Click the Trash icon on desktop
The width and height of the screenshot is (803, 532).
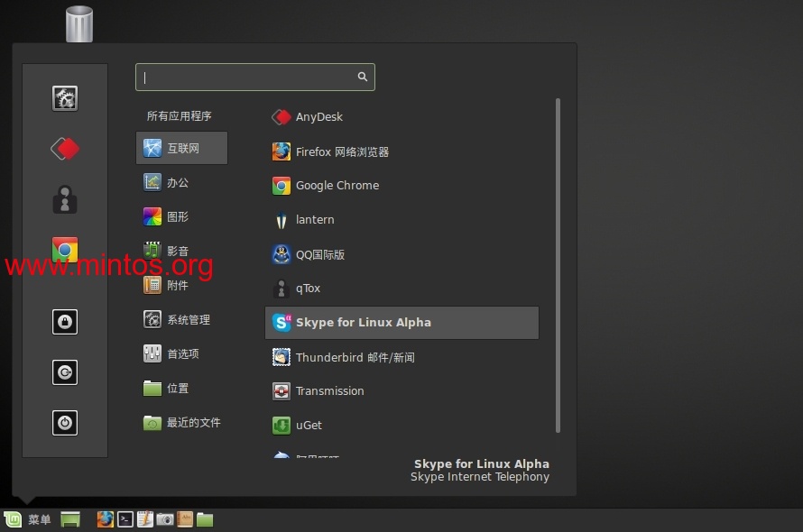pyautogui.click(x=79, y=24)
